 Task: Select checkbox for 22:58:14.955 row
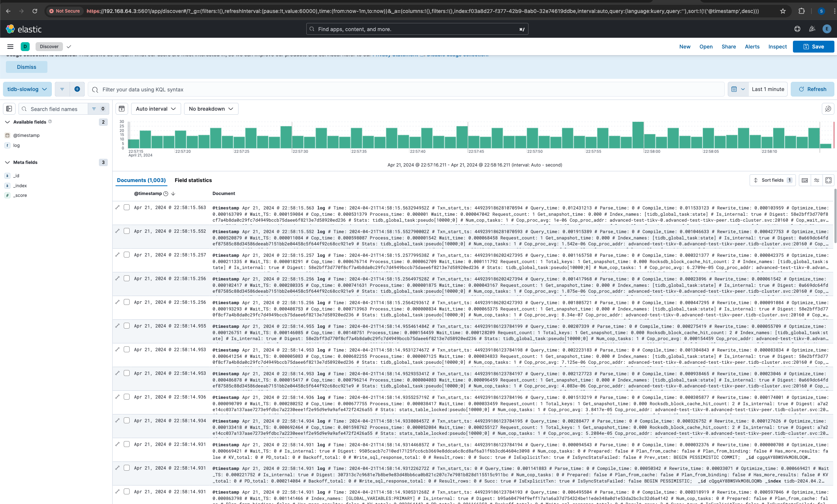coord(127,326)
